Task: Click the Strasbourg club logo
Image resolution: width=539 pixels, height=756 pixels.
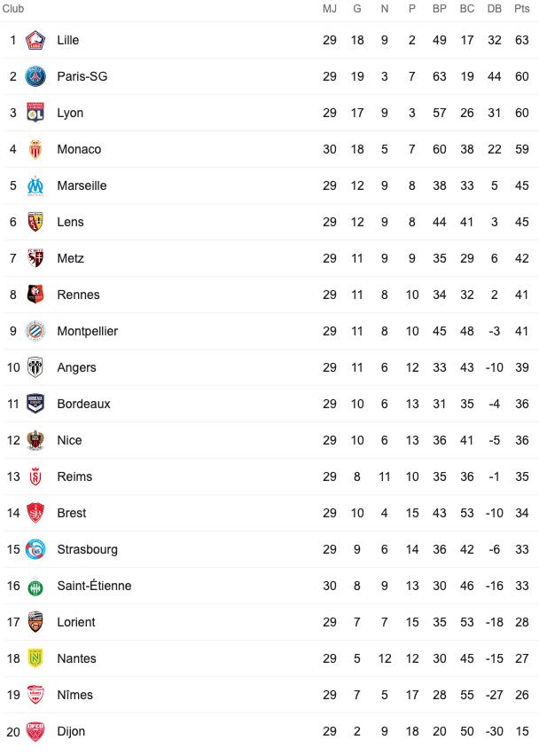Action: 35,549
